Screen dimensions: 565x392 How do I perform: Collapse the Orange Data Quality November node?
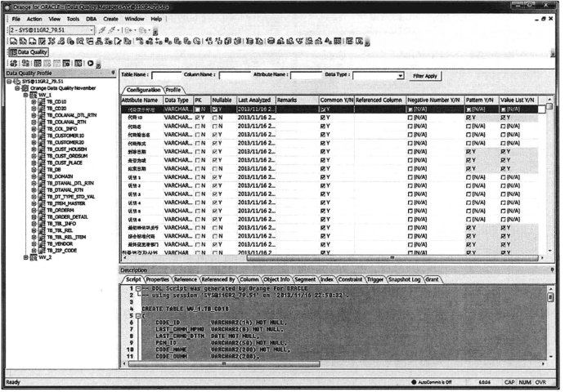(17, 88)
